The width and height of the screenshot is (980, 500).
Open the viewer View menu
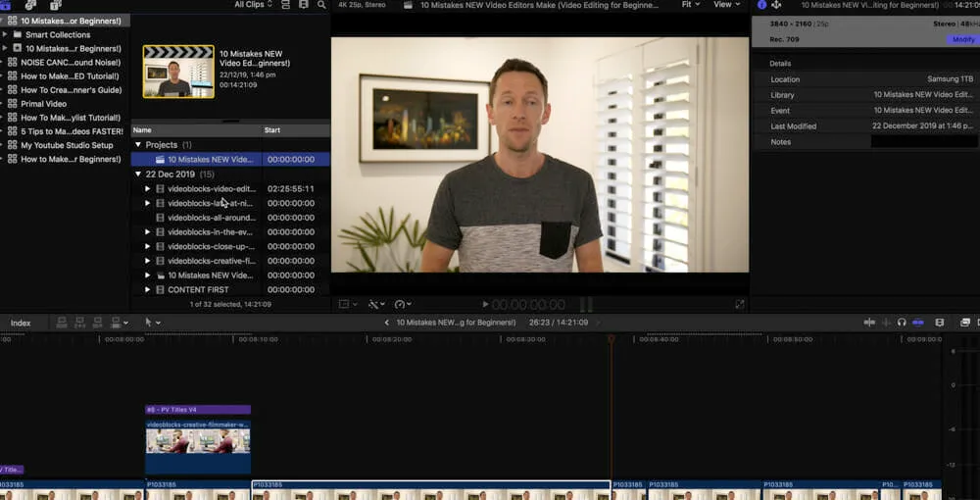(x=726, y=5)
